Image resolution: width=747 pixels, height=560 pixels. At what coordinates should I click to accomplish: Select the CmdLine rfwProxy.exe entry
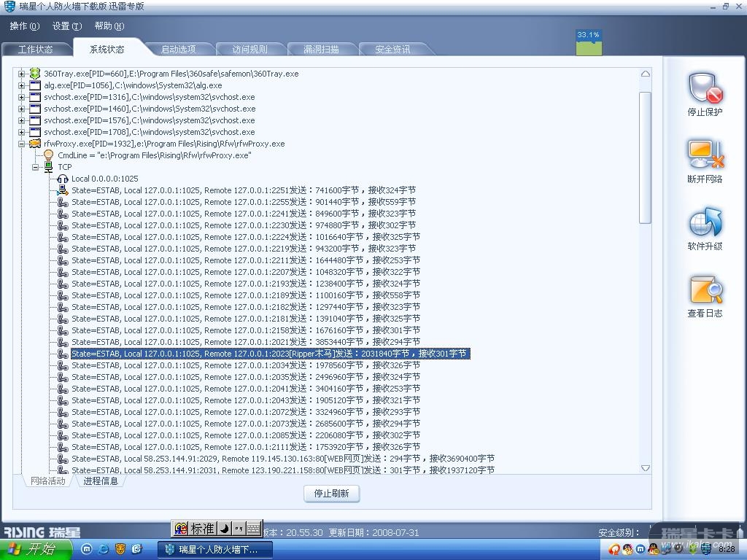click(x=155, y=155)
